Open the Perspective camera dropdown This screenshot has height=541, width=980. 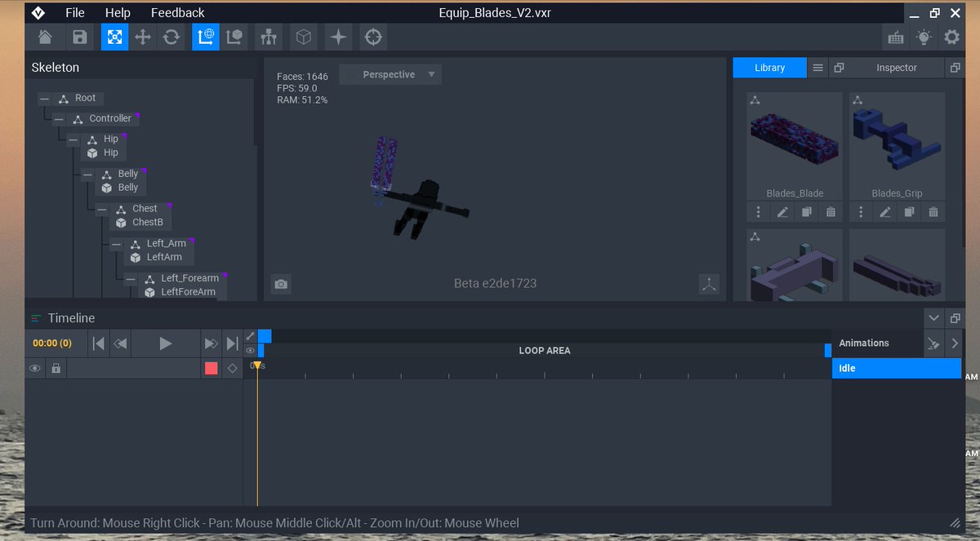click(390, 74)
